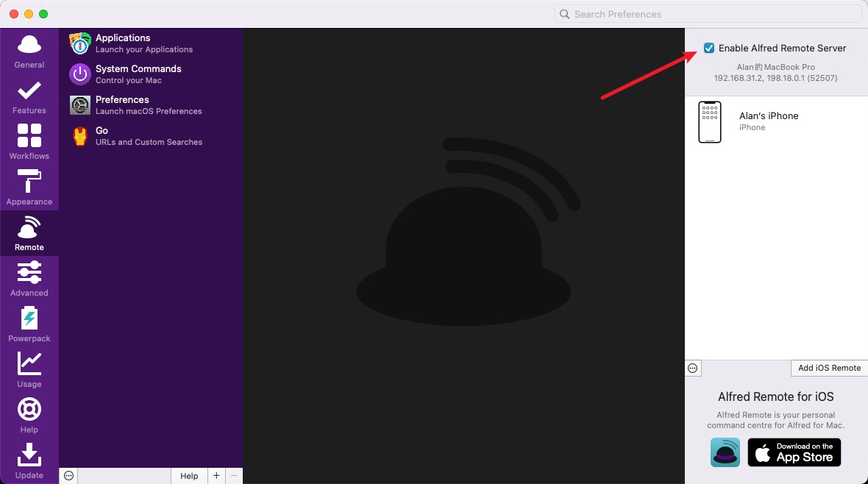868x484 pixels.
Task: Click the Applications page icon
Action: click(x=80, y=43)
